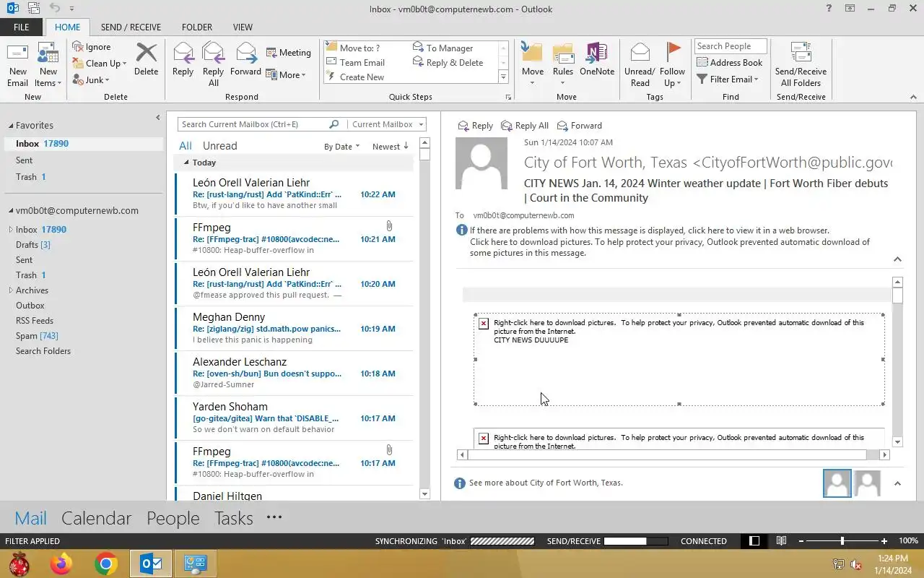The image size is (924, 578).
Task: Collapse the message header
Action: point(897,259)
